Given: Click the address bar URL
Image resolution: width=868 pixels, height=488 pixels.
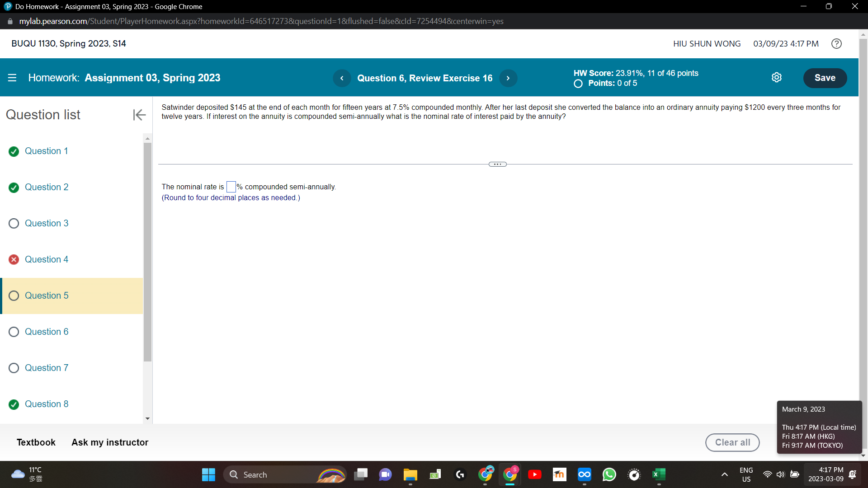Looking at the screenshot, I should [261, 21].
